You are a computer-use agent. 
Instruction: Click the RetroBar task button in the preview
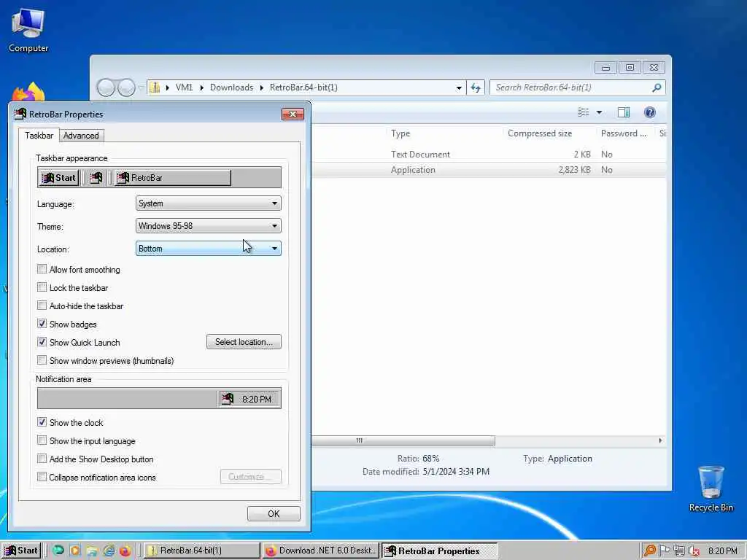172,178
